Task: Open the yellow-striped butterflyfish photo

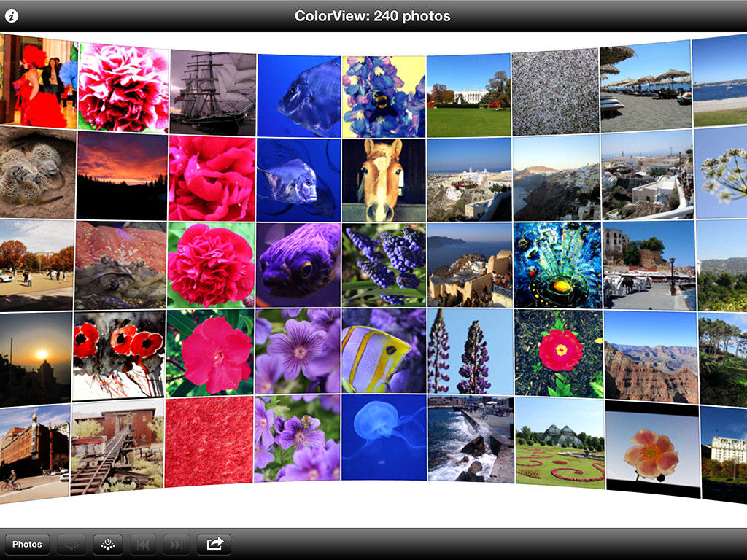Action: coord(384,351)
